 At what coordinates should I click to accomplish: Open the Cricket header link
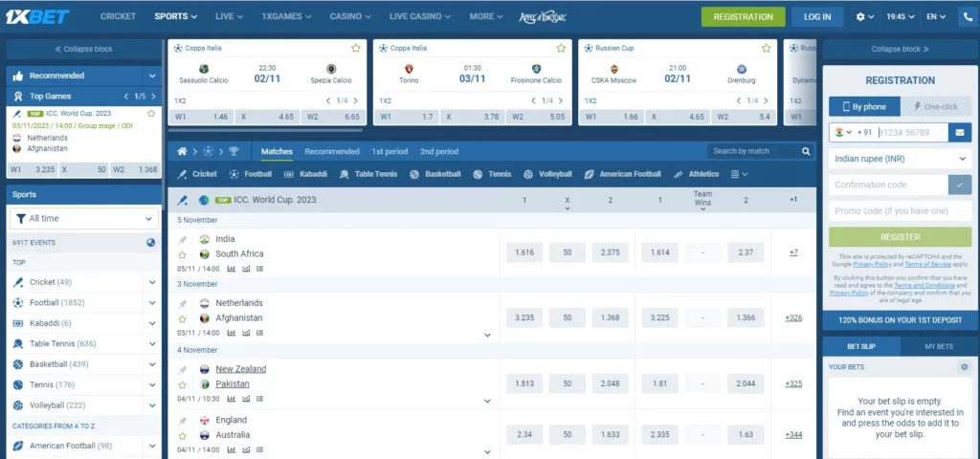click(118, 16)
